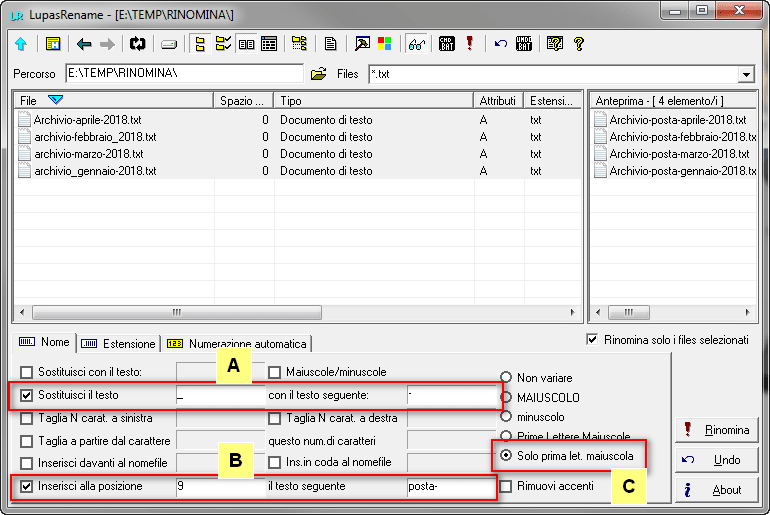Go up one folder with blue arrow
The image size is (770, 515).
coord(21,44)
